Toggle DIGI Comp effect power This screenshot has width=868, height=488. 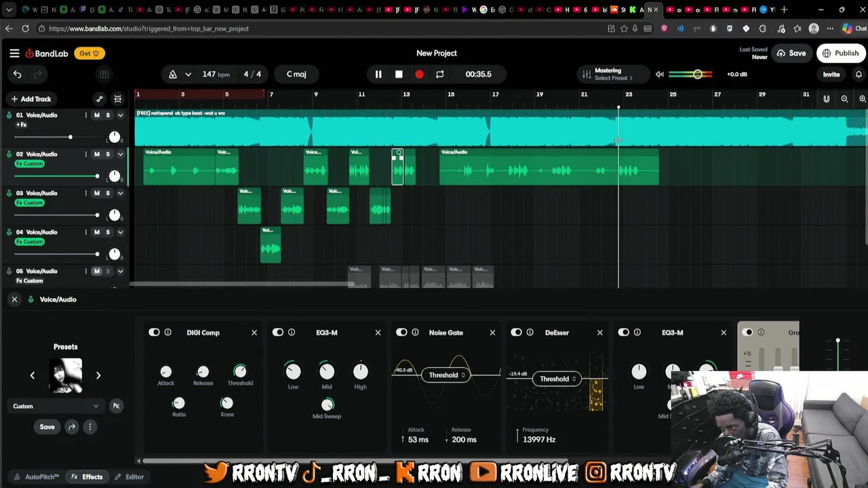point(155,332)
